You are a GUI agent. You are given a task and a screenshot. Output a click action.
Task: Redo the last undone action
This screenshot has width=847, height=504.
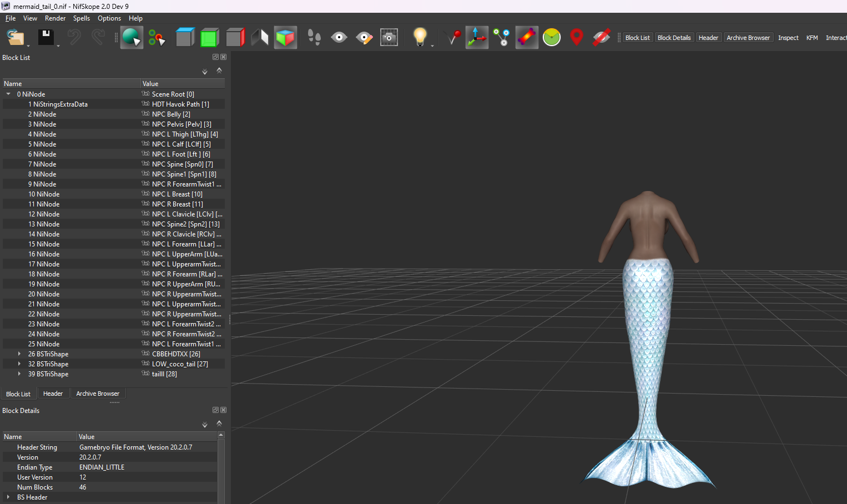98,38
